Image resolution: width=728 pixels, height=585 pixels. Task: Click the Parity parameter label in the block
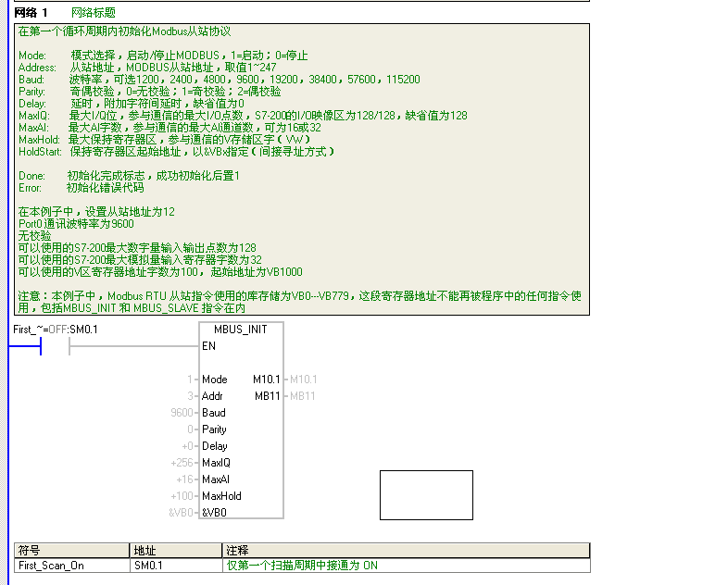pos(214,429)
